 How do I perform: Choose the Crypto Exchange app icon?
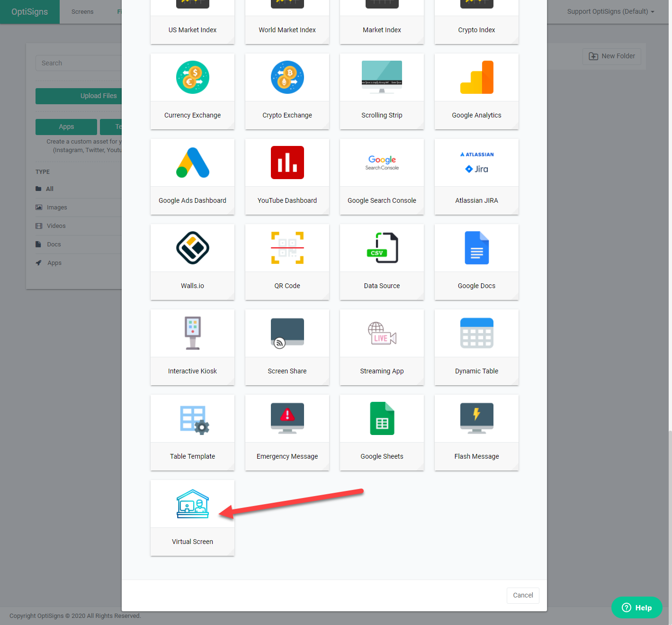[x=287, y=77]
